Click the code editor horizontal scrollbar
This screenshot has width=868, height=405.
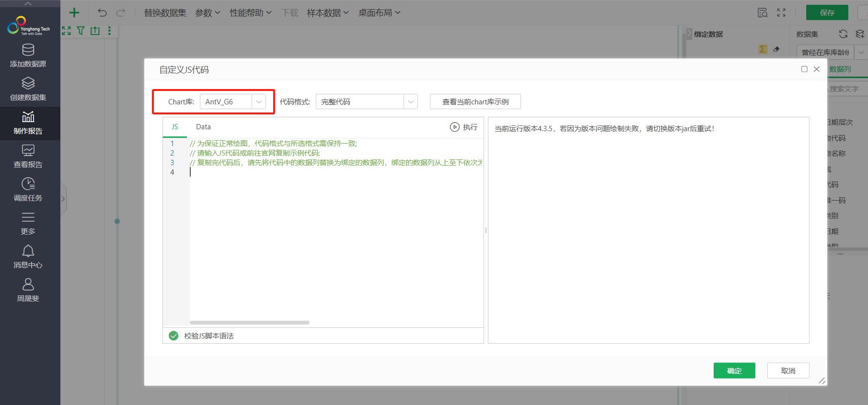250,323
